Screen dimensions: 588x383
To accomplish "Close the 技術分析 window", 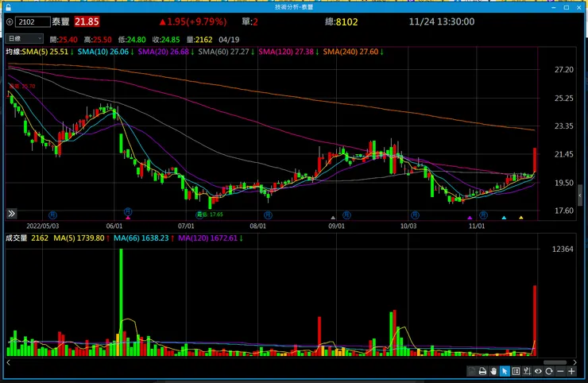I will (579, 7).
